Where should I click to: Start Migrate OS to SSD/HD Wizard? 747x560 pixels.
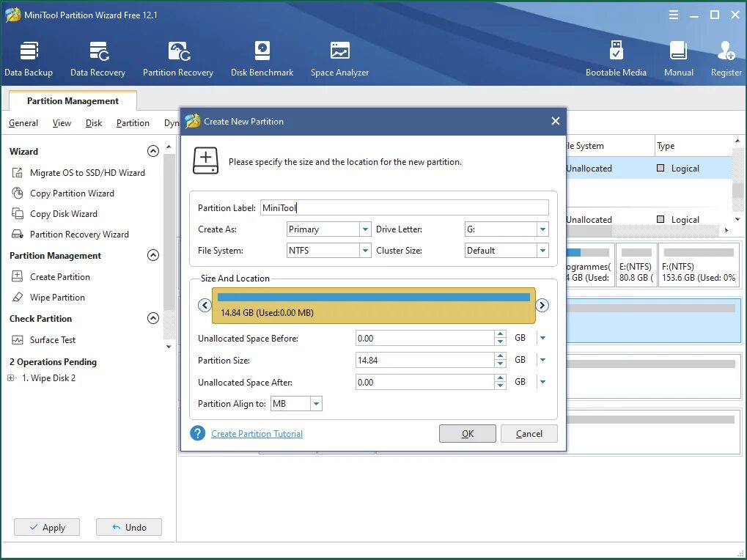(78, 173)
